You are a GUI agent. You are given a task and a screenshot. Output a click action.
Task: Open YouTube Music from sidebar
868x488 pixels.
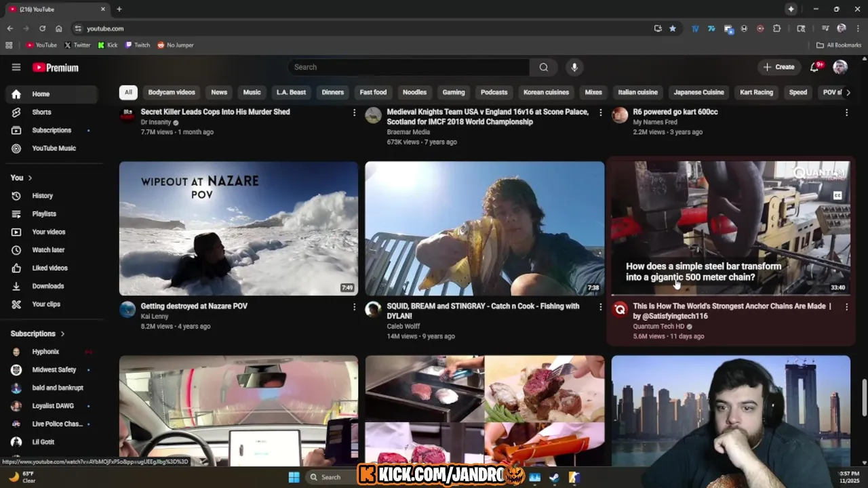[52, 148]
